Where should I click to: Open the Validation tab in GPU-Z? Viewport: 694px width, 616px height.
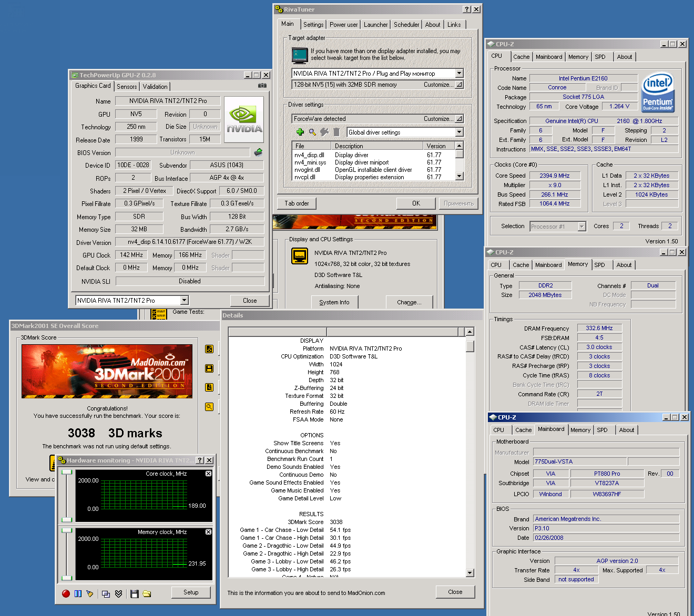click(x=155, y=87)
